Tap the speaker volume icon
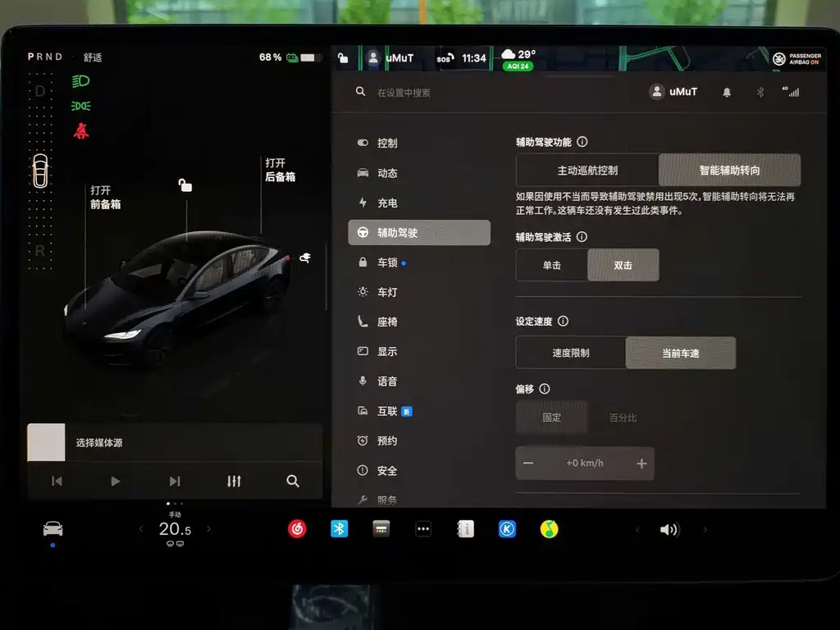This screenshot has height=630, width=840. click(669, 530)
